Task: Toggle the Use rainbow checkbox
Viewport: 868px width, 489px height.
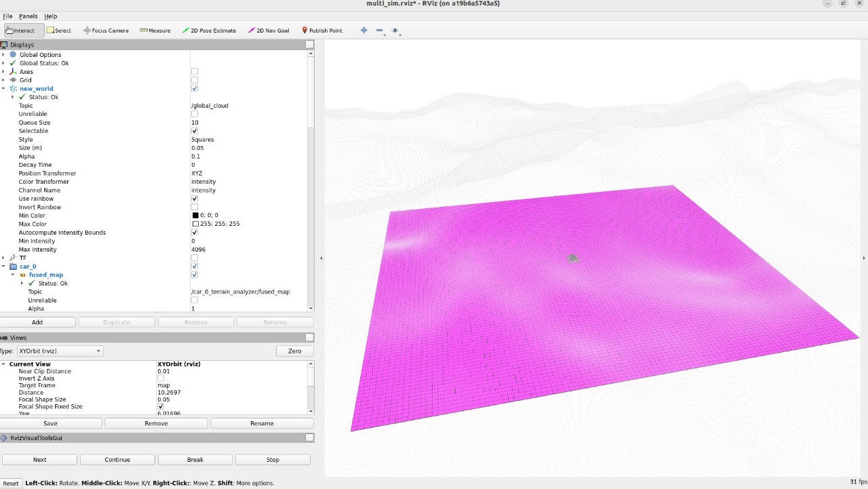Action: coord(195,199)
